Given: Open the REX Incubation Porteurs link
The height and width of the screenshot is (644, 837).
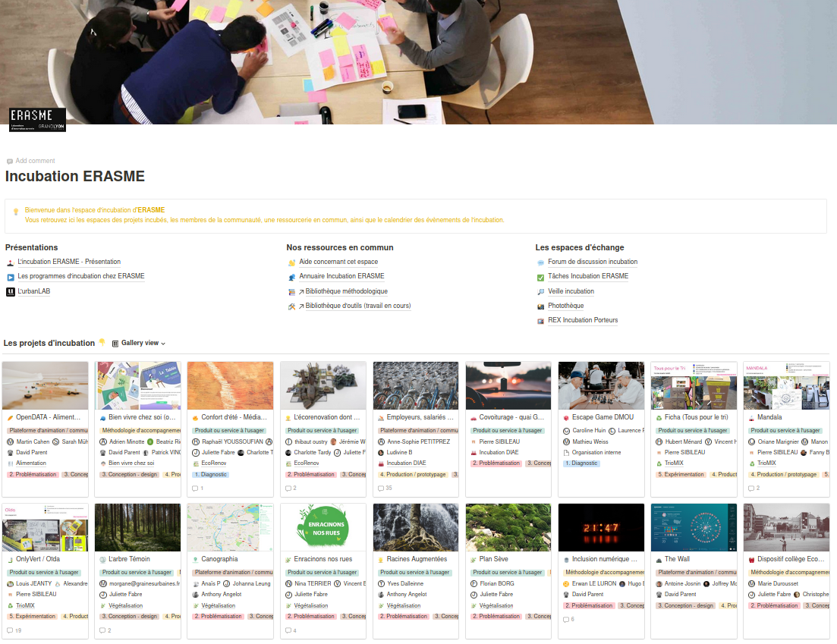Looking at the screenshot, I should coord(584,319).
